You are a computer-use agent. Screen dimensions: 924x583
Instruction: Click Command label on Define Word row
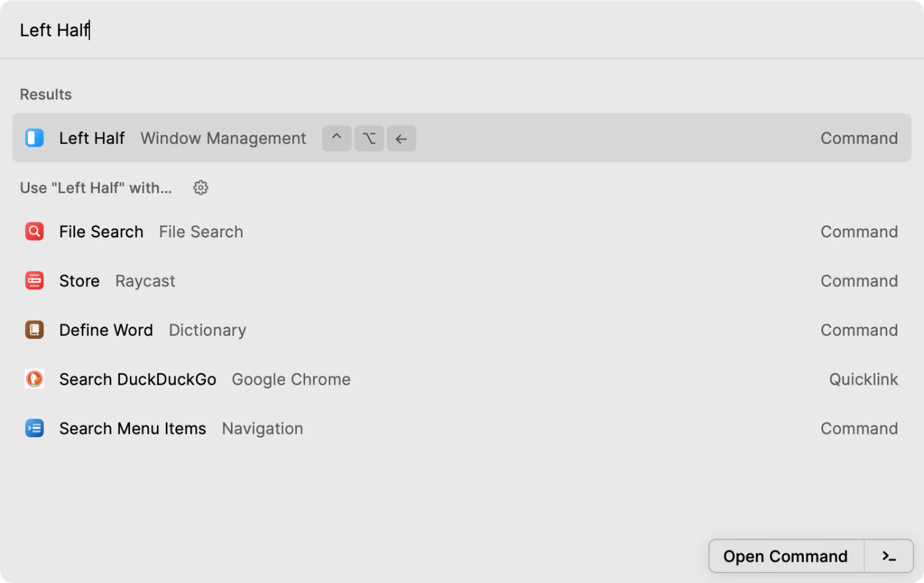(859, 330)
